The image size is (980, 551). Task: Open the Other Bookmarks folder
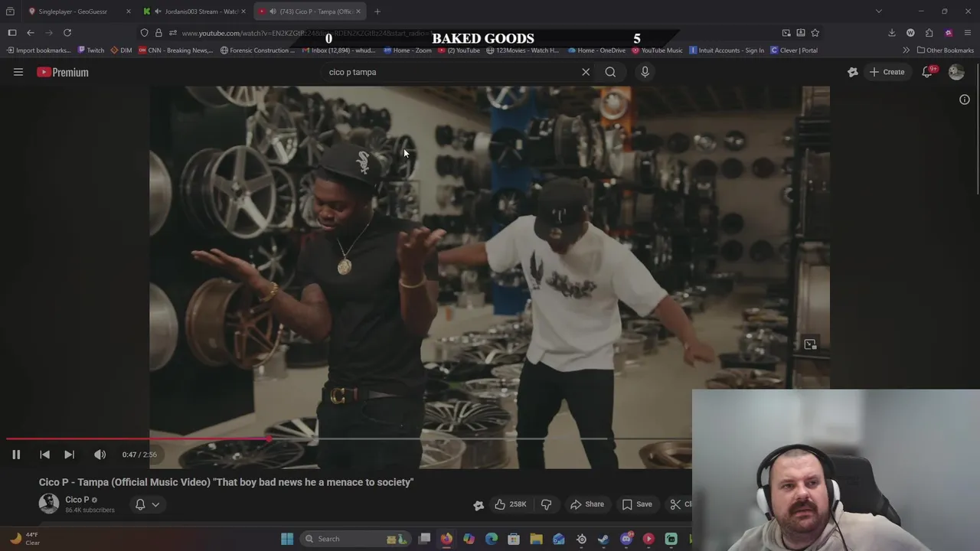(x=946, y=51)
